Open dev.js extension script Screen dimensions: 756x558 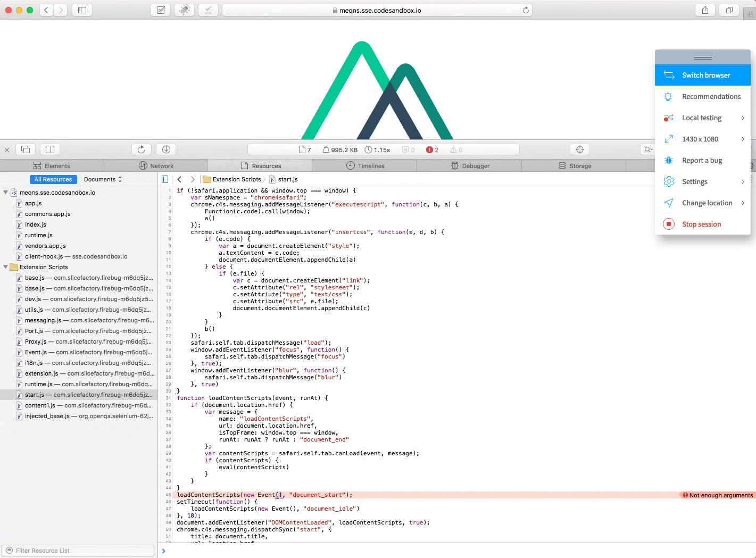pos(79,299)
